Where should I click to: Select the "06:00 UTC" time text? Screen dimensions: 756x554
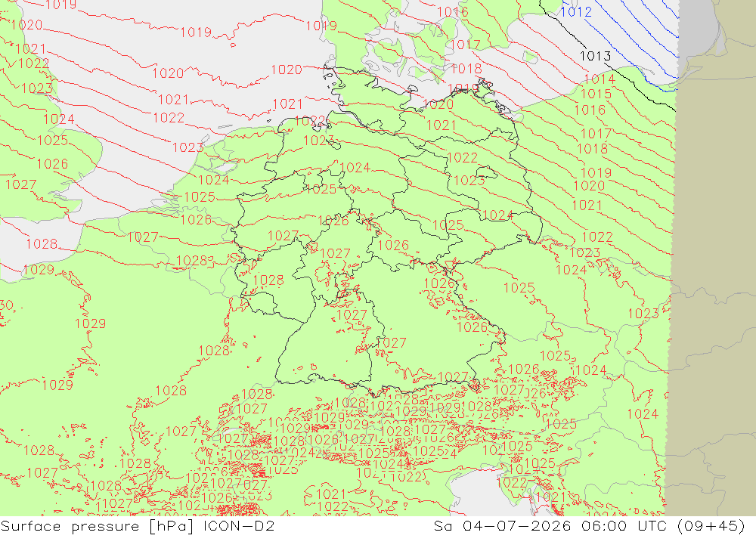tap(624, 525)
